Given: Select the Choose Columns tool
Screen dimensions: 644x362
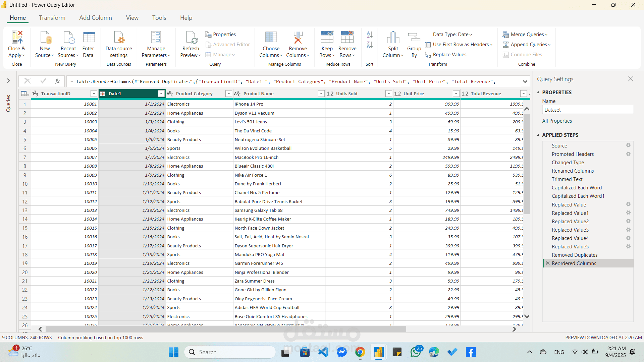Looking at the screenshot, I should click(x=271, y=44).
